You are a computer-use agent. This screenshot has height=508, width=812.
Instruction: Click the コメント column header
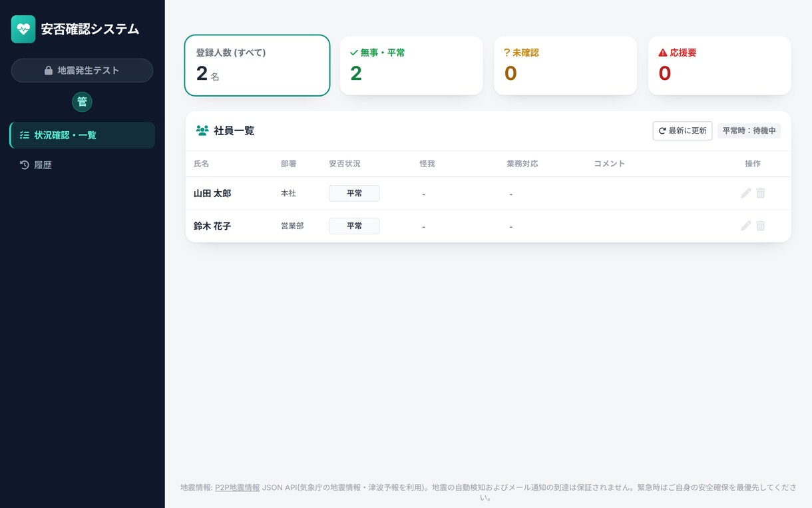tap(610, 164)
